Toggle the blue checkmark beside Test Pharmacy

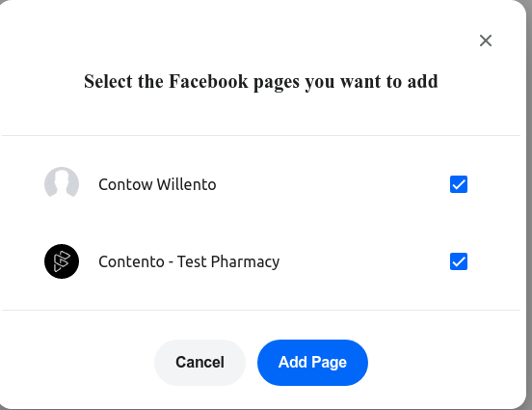pos(459,261)
